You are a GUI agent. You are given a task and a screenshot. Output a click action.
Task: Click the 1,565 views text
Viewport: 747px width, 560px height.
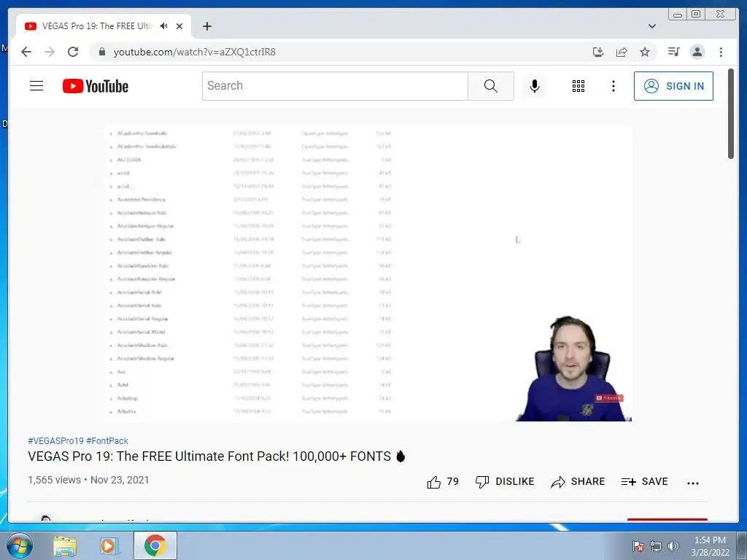[54, 480]
